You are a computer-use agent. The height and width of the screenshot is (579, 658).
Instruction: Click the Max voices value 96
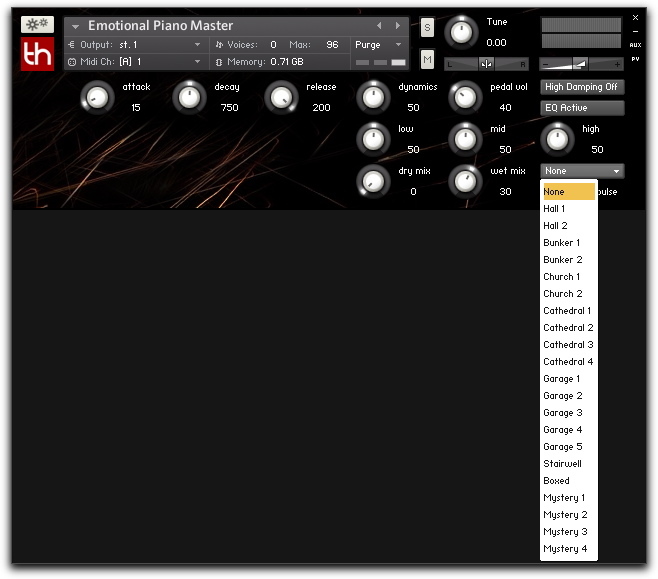coord(332,44)
